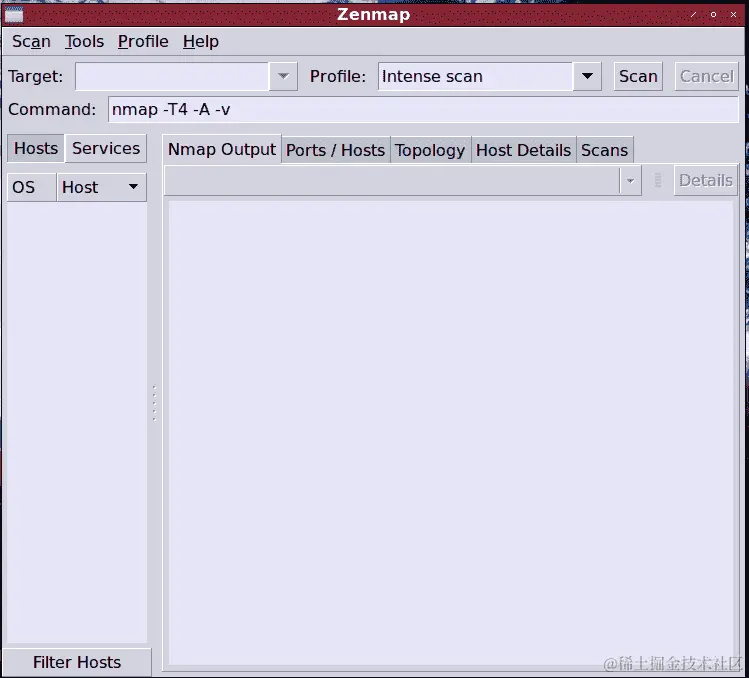Open the Scans tab
The image size is (749, 678).
(x=604, y=150)
